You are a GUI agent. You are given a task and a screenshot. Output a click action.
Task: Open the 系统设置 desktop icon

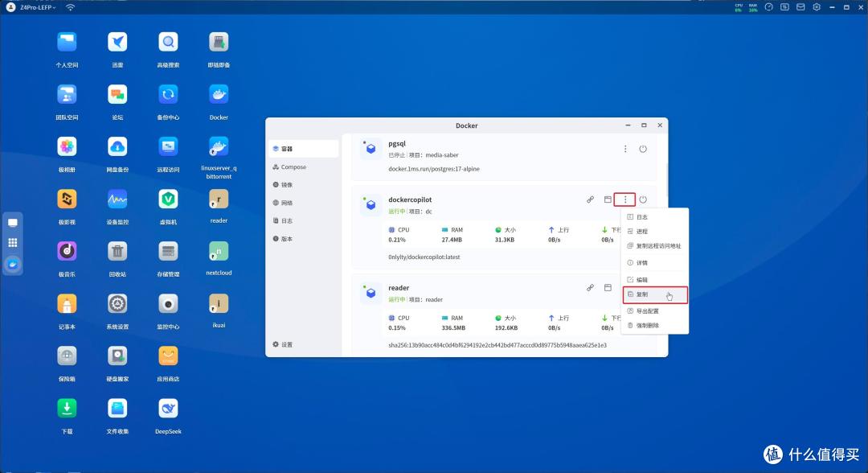(x=117, y=304)
